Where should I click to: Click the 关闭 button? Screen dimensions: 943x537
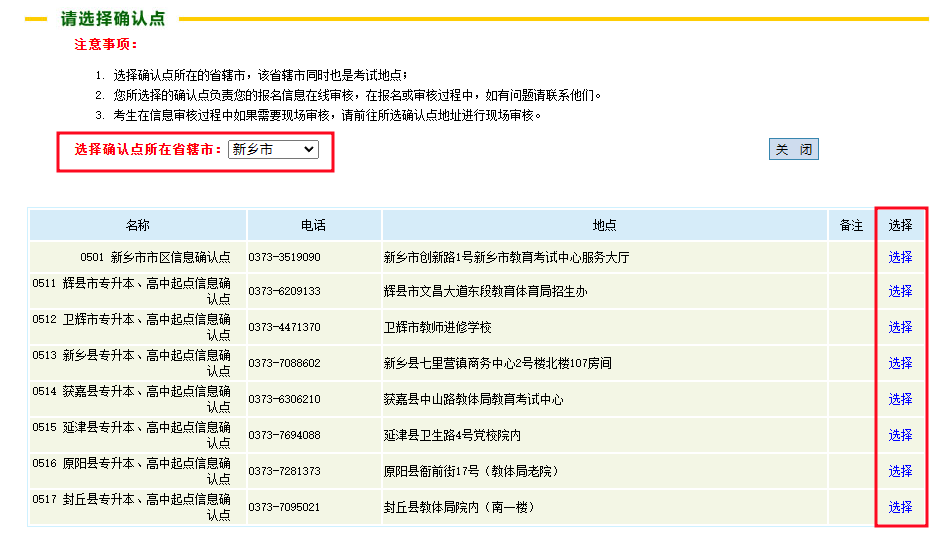[x=793, y=150]
